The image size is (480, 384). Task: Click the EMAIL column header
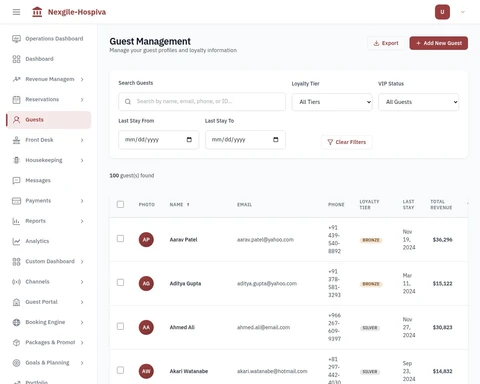[x=244, y=205]
